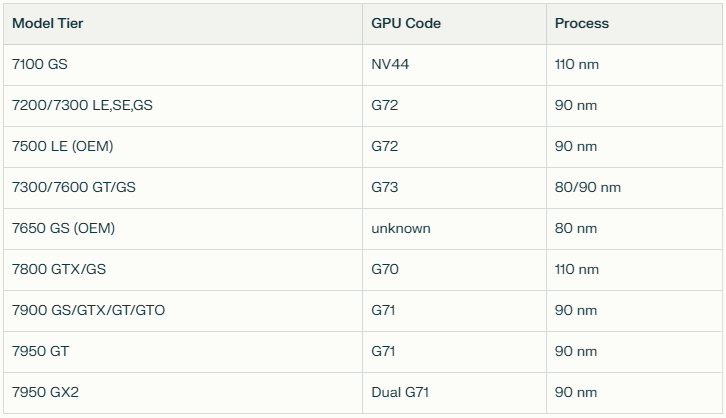Select the NV44 GPU code cell
The height and width of the screenshot is (418, 726).
(390, 64)
